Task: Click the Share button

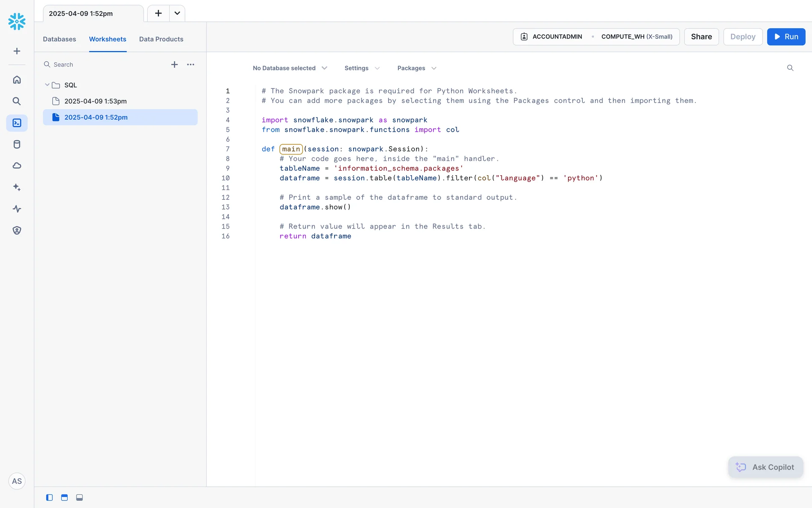Action: point(701,37)
